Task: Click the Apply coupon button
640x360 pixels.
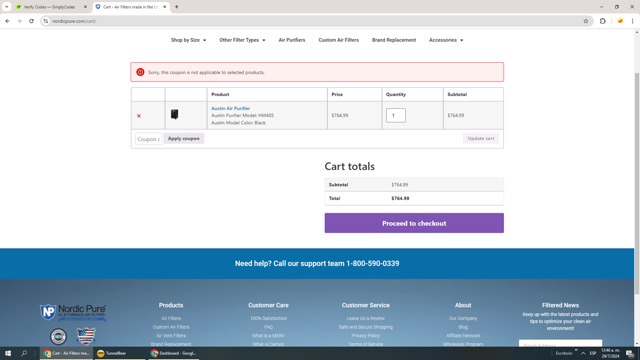Action: tap(184, 139)
